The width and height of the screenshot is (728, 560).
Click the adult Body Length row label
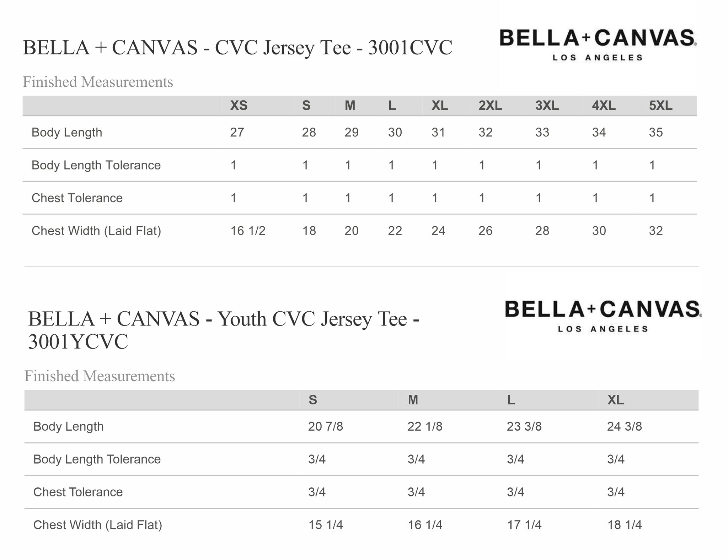pos(67,133)
